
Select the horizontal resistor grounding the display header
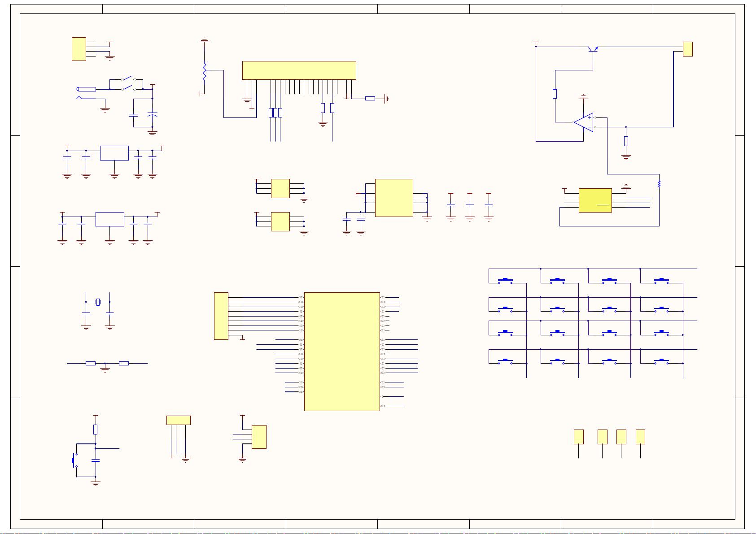pos(370,98)
